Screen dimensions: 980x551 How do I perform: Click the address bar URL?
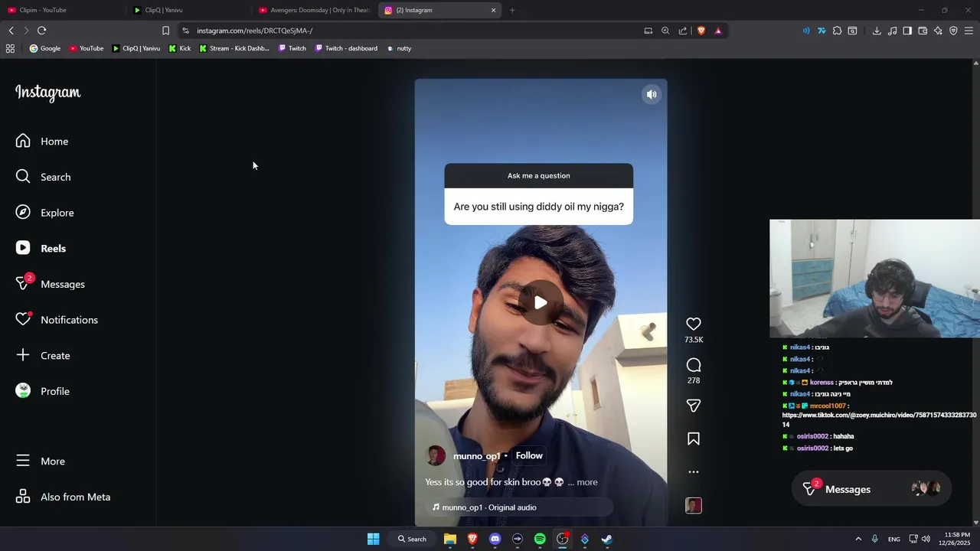pos(254,31)
